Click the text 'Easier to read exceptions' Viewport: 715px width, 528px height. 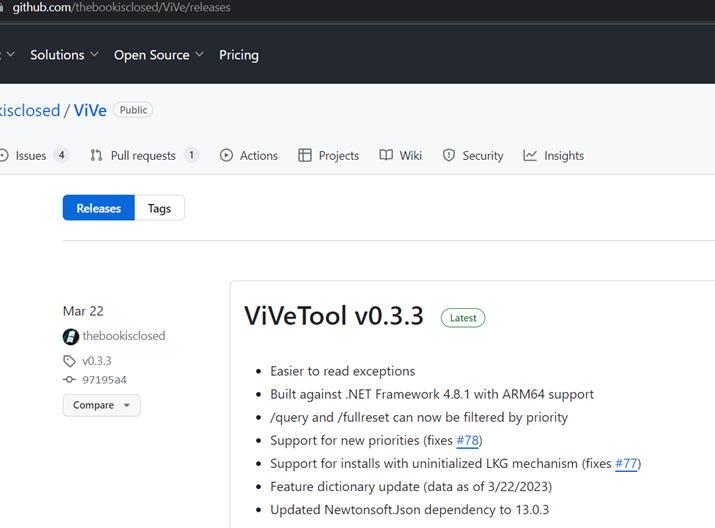(342, 371)
